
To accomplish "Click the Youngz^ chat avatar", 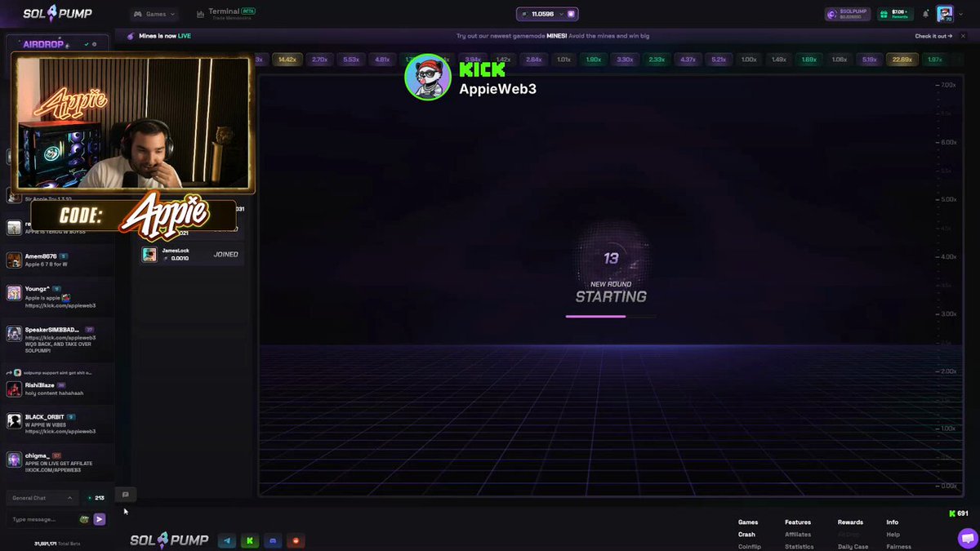I will click(14, 293).
